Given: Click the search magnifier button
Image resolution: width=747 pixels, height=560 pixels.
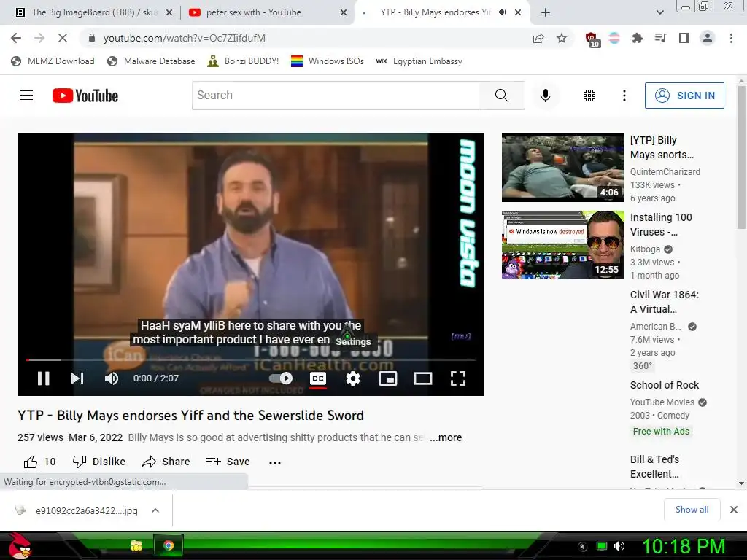Looking at the screenshot, I should tap(502, 96).
